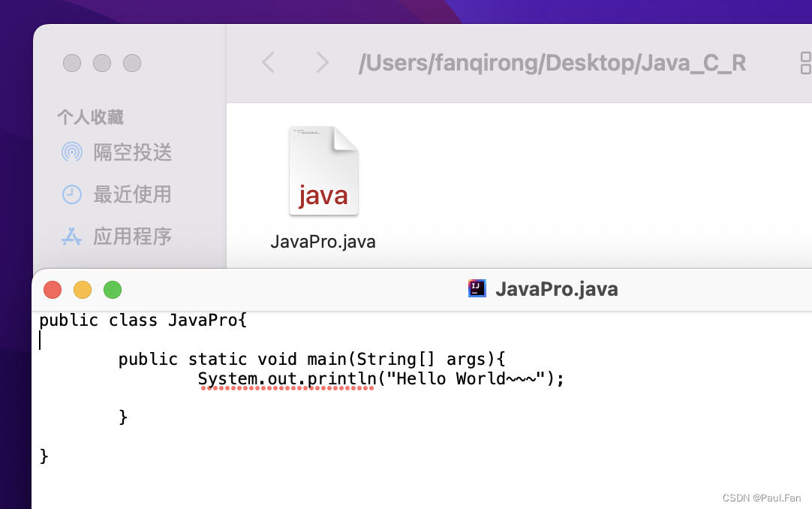Open AirDrop (隔空投送) in the sidebar

116,152
